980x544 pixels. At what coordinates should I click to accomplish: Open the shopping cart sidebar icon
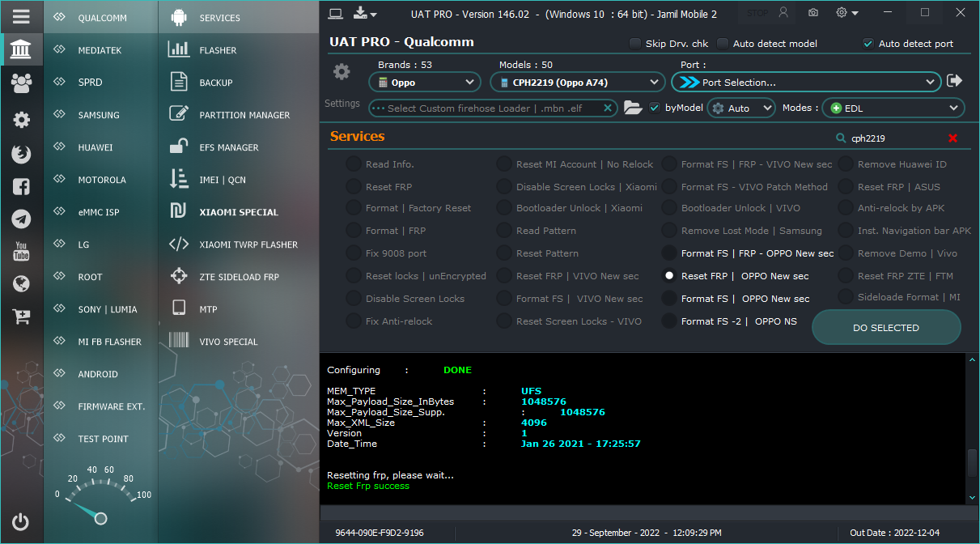point(21,316)
